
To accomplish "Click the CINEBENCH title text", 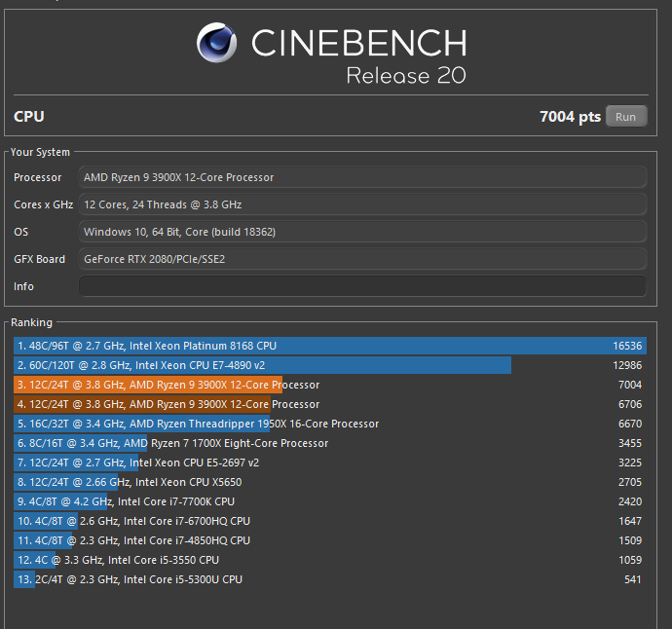I will pyautogui.click(x=359, y=43).
